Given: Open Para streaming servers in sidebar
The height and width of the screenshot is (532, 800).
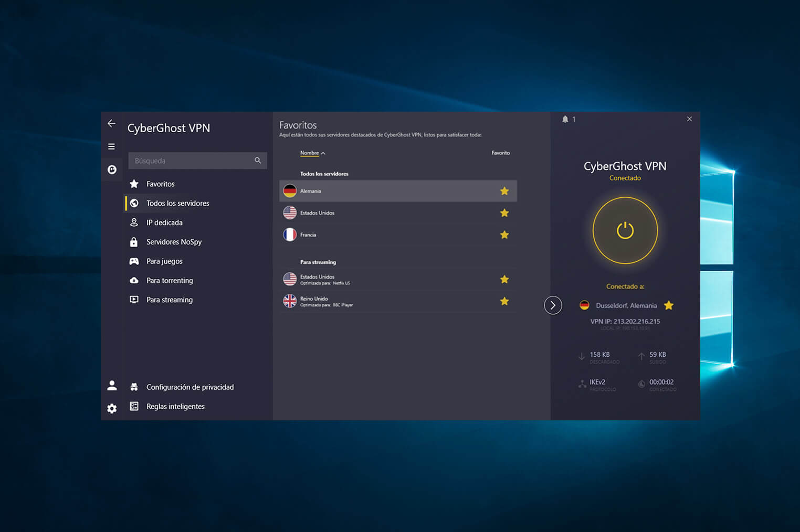Looking at the screenshot, I should (x=170, y=300).
